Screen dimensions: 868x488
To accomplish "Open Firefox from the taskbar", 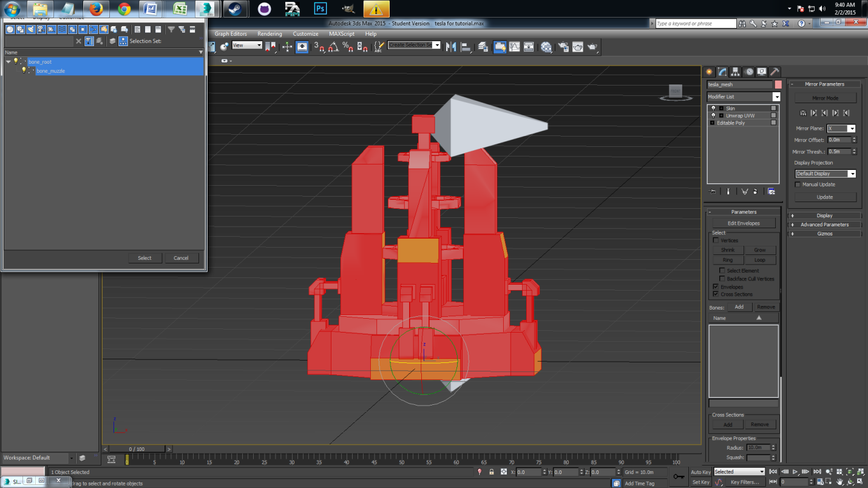I will tap(95, 8).
